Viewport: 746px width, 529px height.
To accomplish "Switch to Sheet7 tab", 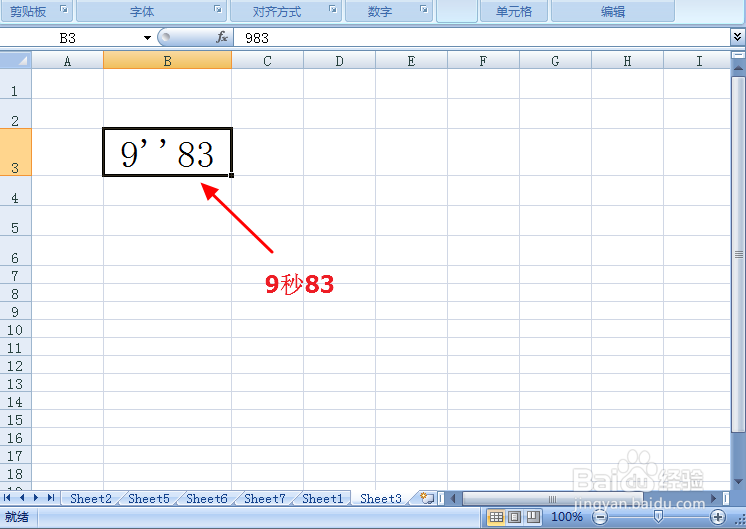I will pyautogui.click(x=265, y=499).
